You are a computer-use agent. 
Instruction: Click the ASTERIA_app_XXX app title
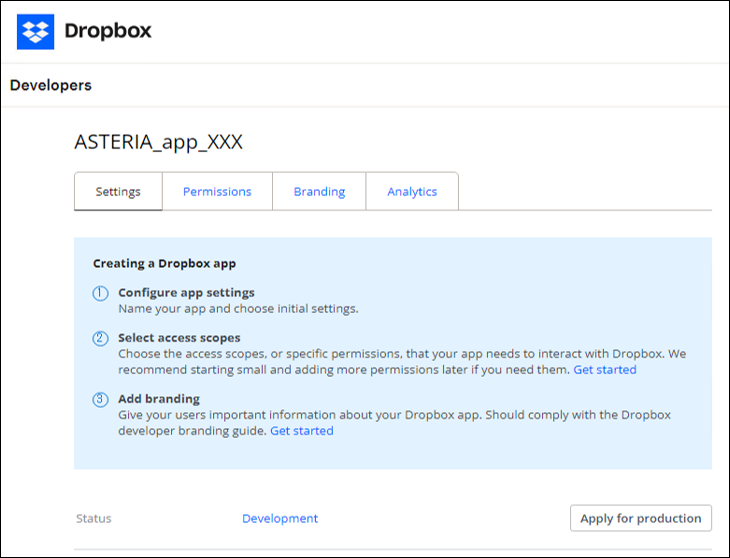tap(158, 141)
